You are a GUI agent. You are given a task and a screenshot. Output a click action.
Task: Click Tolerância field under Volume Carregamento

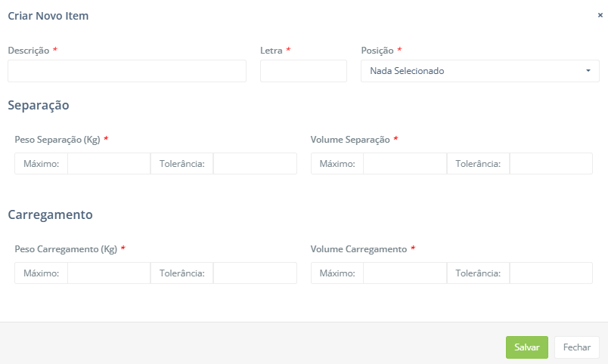[551, 273]
